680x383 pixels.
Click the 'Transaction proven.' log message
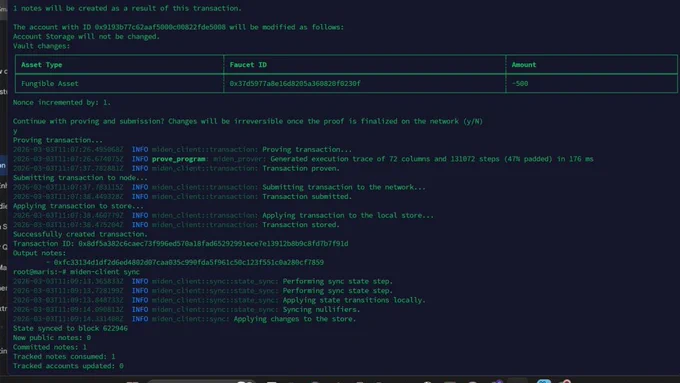tap(301, 168)
